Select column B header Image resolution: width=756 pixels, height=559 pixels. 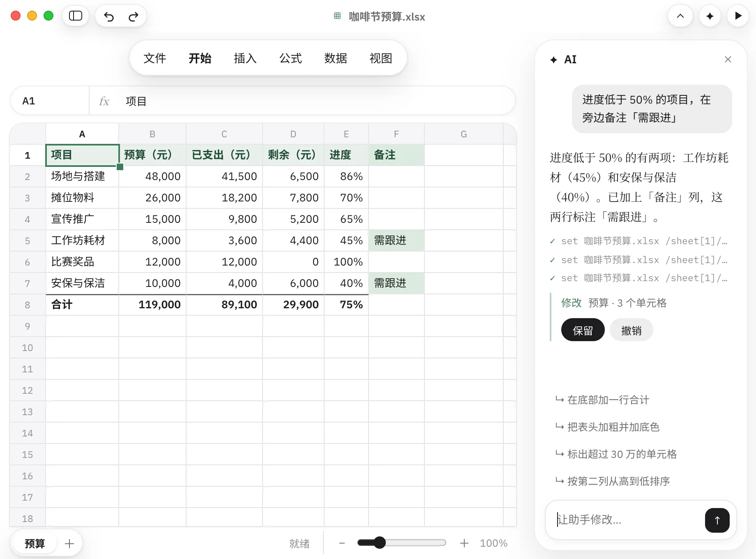[152, 134]
